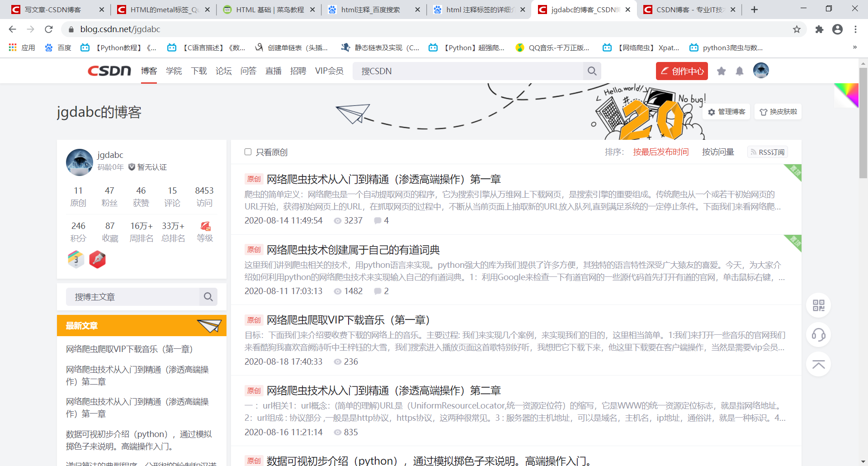
Task: Bookmark this page with star icon
Action: 797,29
